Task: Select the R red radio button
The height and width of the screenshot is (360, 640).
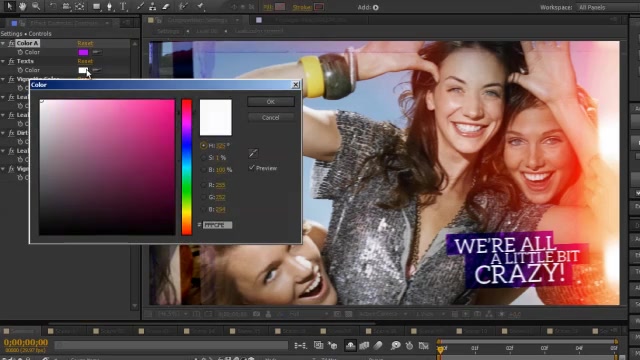Action: 203,185
